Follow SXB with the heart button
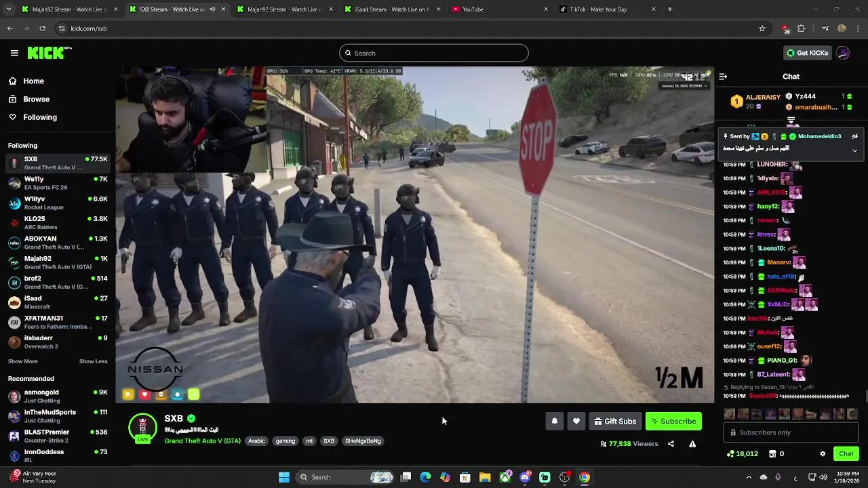 tap(576, 422)
